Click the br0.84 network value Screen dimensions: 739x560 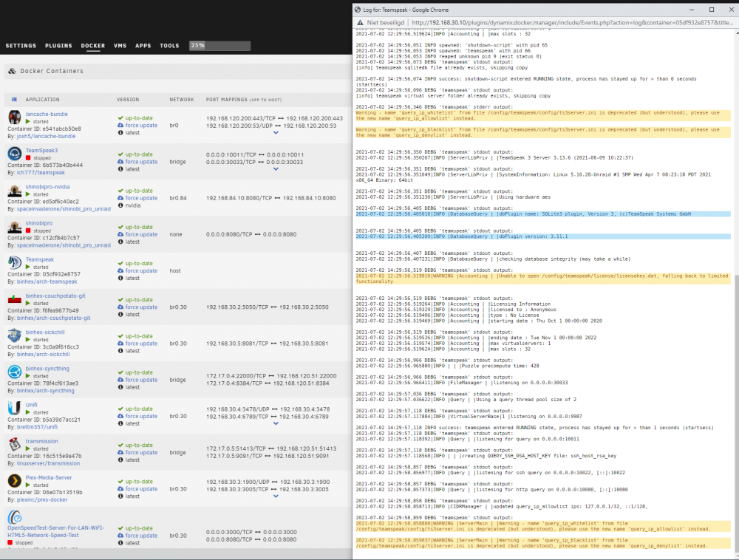coord(178,198)
